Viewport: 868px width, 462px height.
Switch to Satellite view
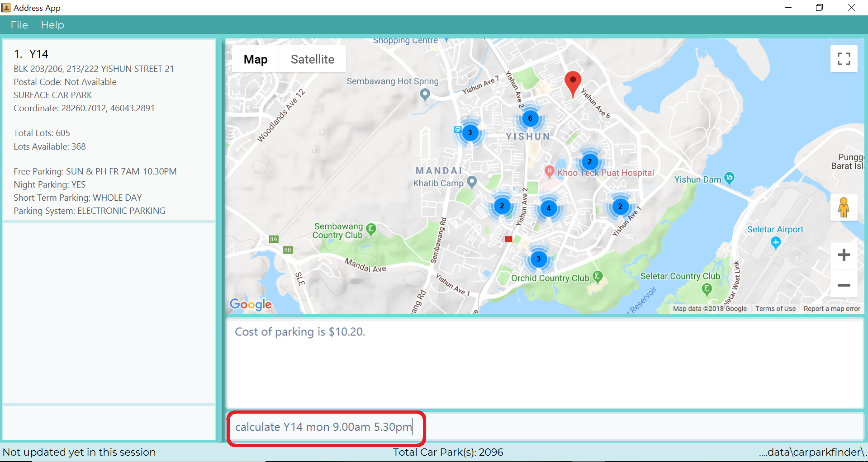pyautogui.click(x=313, y=59)
